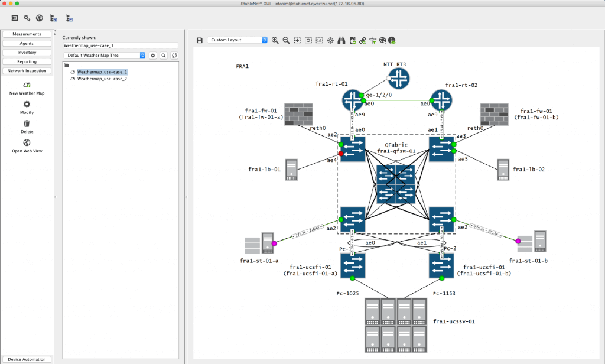Open the crosshair target tool on the toolbar
The width and height of the screenshot is (605, 364).
pos(330,40)
